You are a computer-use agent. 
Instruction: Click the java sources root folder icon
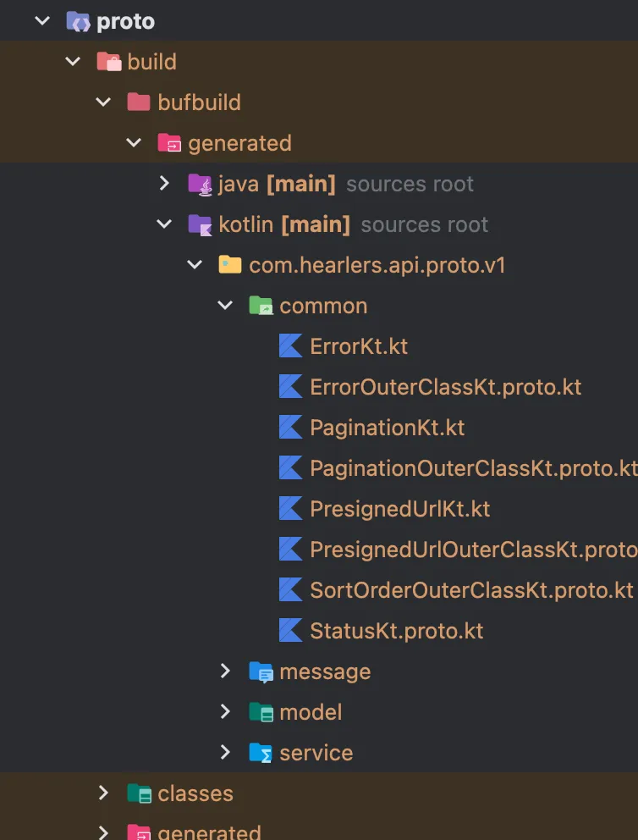pos(200,184)
